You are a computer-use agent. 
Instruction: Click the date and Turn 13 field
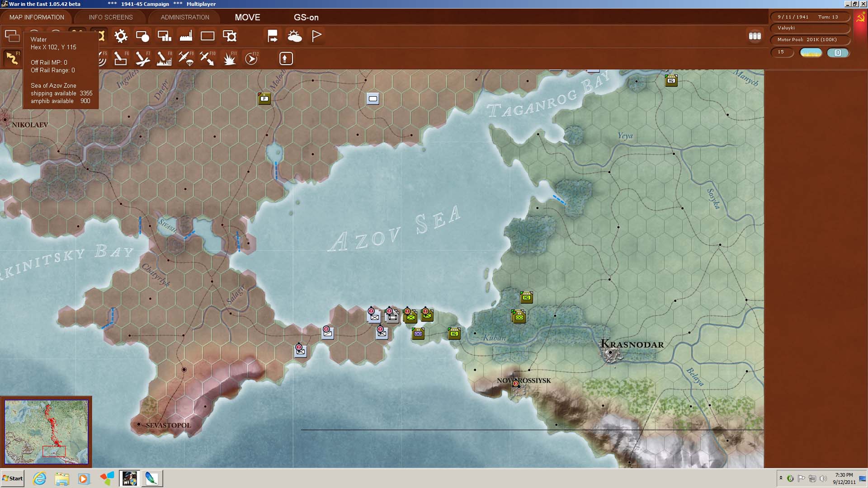[x=809, y=17]
